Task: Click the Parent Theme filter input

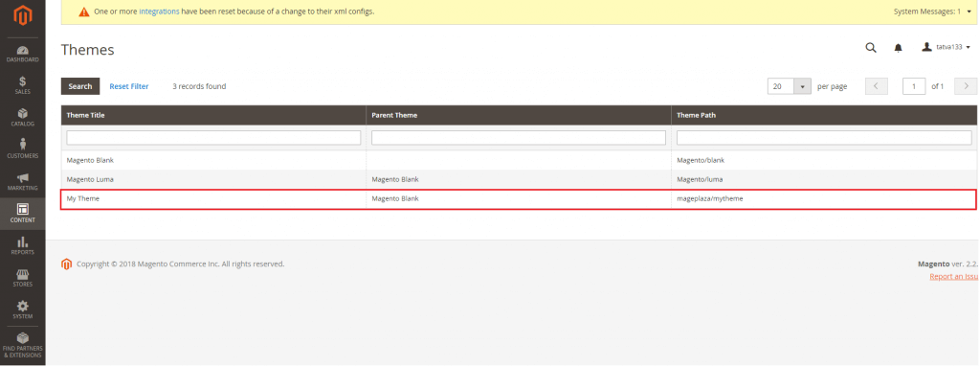Action: pyautogui.click(x=519, y=138)
